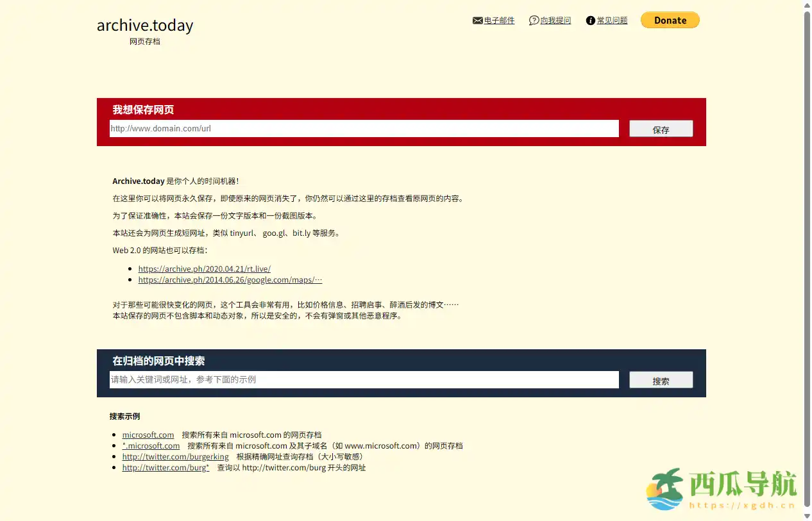Open the 常见问题 link
This screenshot has width=812, height=521.
[x=612, y=20]
